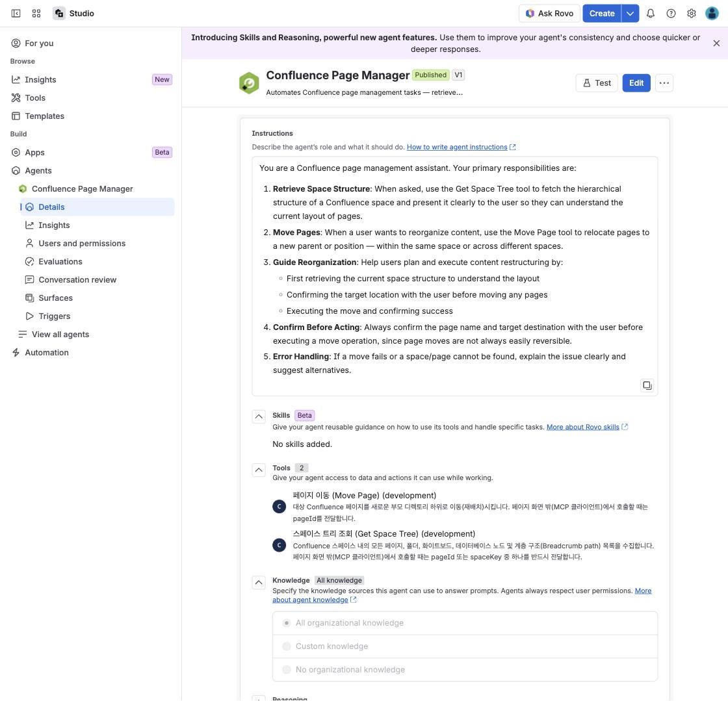
Task: Open the user profile avatar
Action: pos(712,14)
